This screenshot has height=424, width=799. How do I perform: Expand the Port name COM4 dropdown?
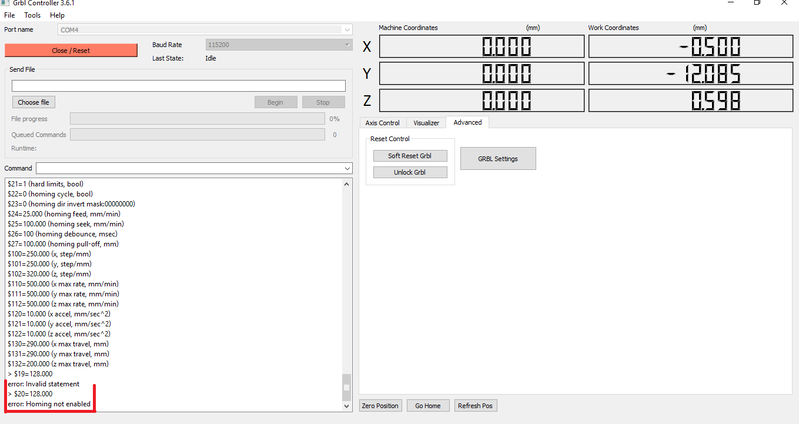point(205,30)
